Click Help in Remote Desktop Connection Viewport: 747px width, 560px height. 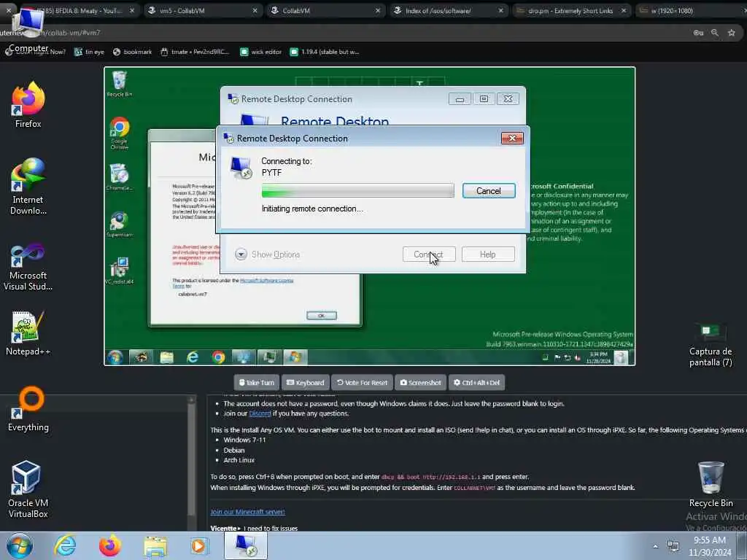pyautogui.click(x=488, y=254)
